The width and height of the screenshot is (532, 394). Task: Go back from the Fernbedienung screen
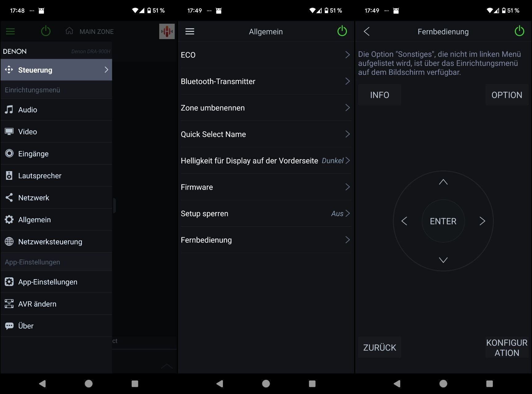point(366,31)
